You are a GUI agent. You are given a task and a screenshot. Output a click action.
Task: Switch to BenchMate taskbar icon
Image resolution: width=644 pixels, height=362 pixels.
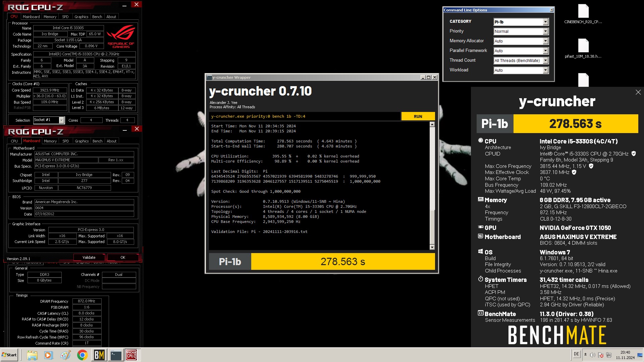click(99, 355)
